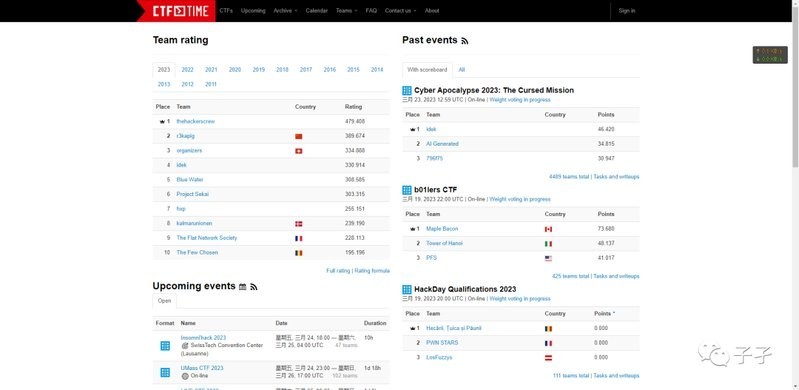Click the Austria flag beside LosFuzzys
799x390 pixels.
548,358
